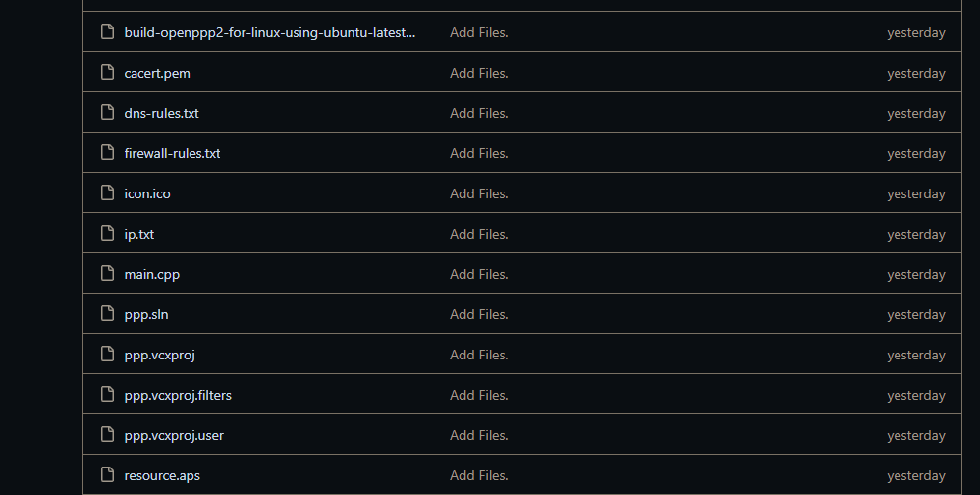The width and height of the screenshot is (980, 495).
Task: Click the file icon beside icon.ico
Action: tap(108, 193)
